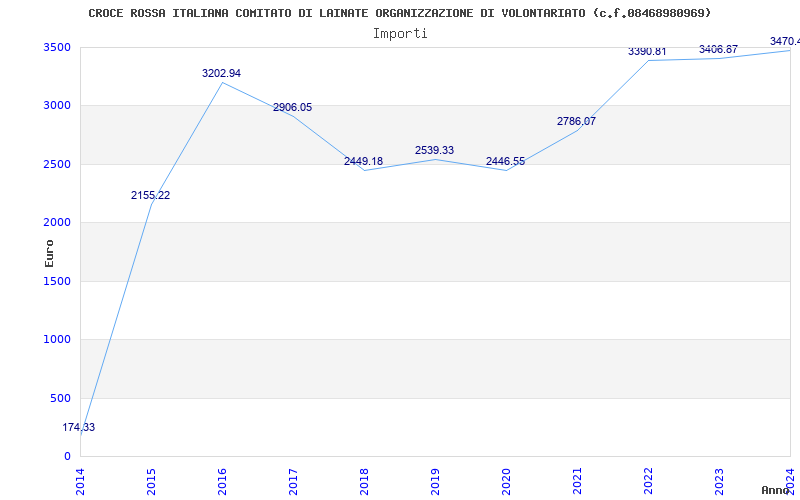Click the 'Importi' subtitle
This screenshot has height=500, width=800.
click(x=400, y=34)
